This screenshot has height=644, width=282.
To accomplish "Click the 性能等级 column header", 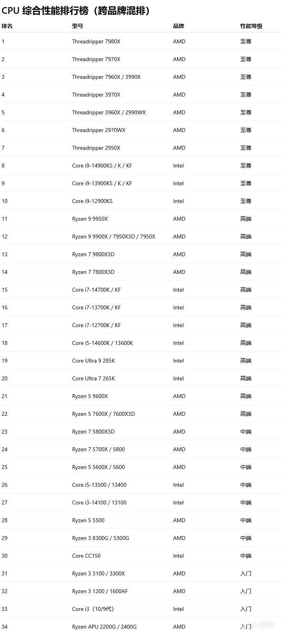I will pyautogui.click(x=251, y=26).
